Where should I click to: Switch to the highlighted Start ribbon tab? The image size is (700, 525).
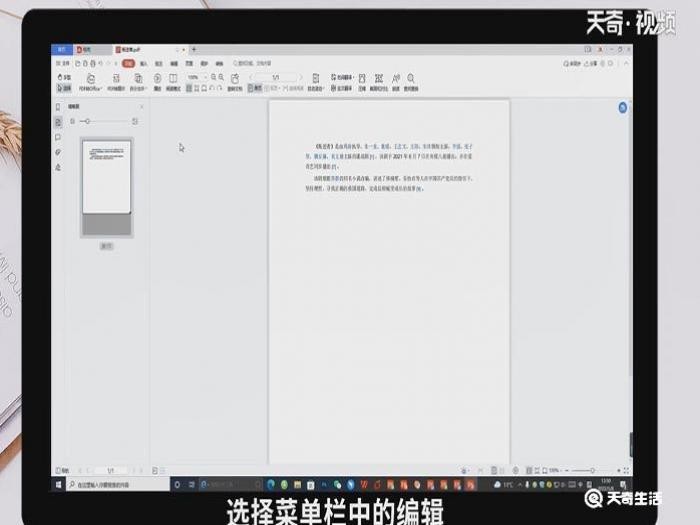(x=128, y=63)
